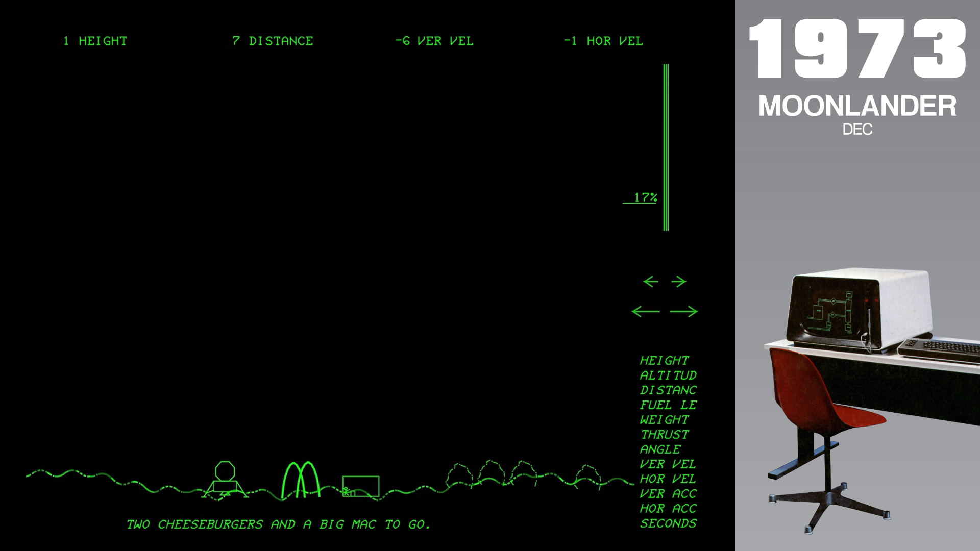980x551 pixels.
Task: Click the DEC terminal monitor photo
Action: 861,310
